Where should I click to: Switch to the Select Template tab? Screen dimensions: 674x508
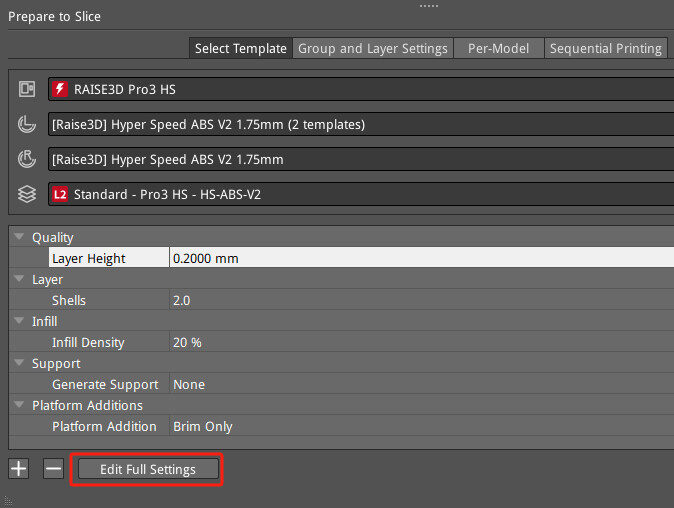241,48
